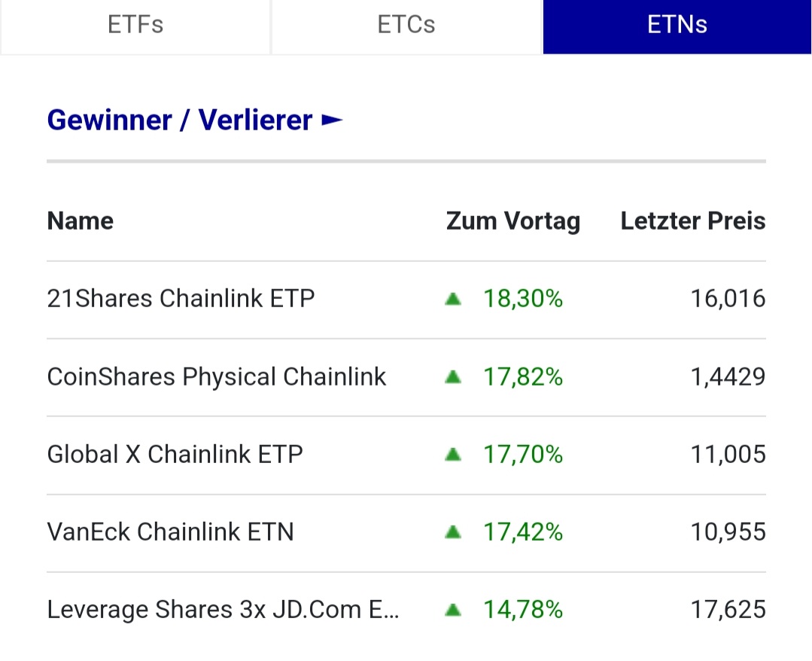
Task: Click the Name column header
Action: pyautogui.click(x=81, y=221)
